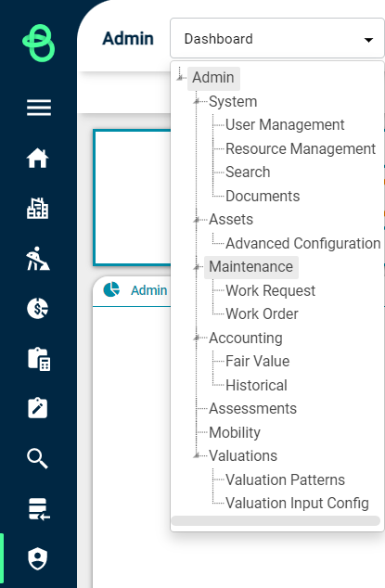Open the hamburger menu icon

[39, 108]
